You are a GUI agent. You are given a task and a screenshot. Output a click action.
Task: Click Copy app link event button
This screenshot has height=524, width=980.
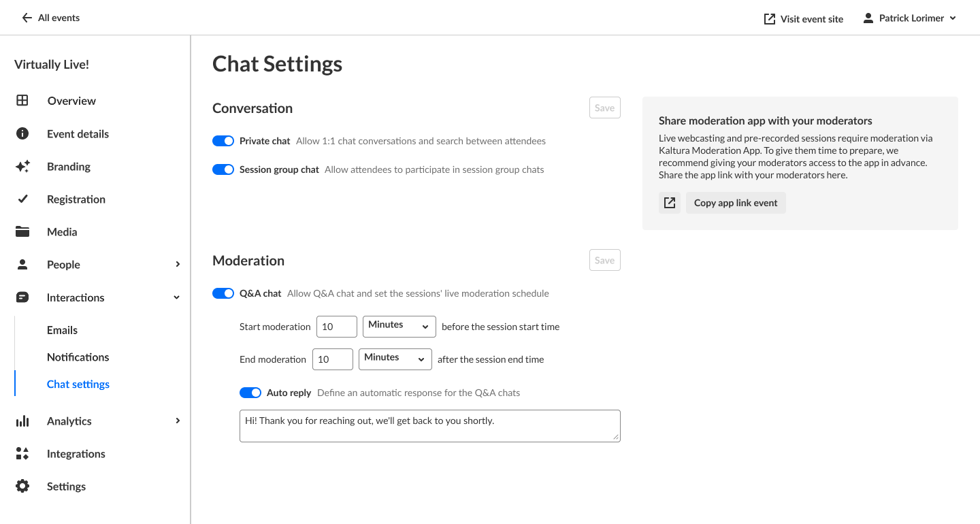736,203
